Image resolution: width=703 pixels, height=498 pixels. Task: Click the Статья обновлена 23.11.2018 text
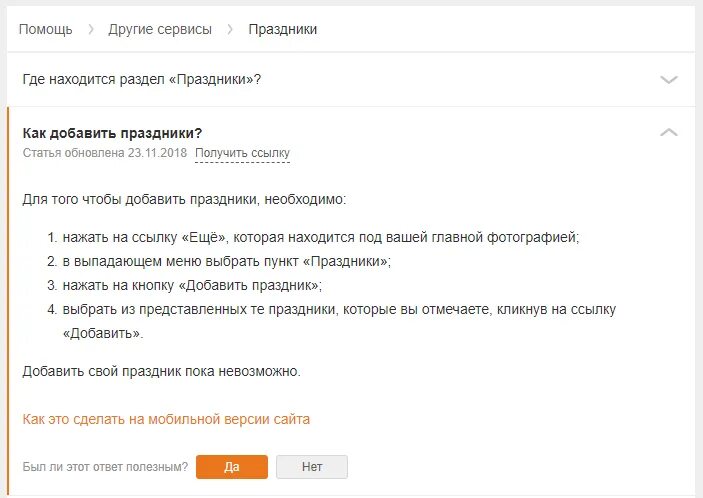coord(104,153)
